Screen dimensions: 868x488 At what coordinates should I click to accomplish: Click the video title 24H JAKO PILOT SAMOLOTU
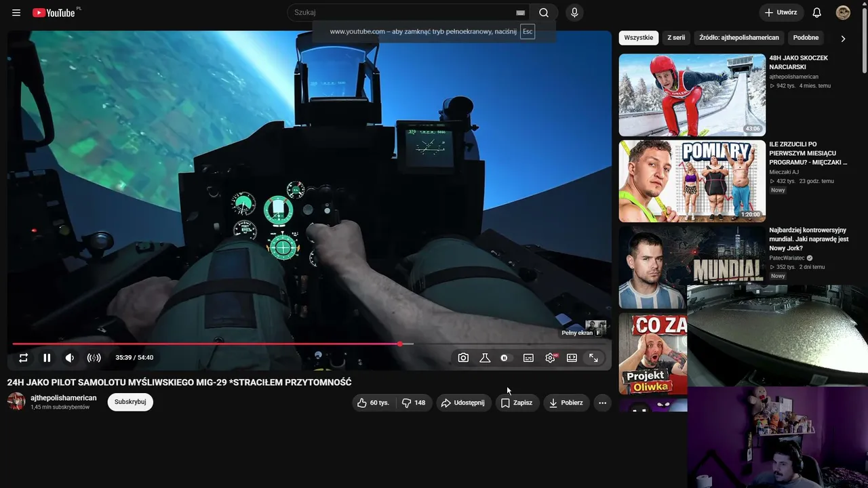[180, 382]
